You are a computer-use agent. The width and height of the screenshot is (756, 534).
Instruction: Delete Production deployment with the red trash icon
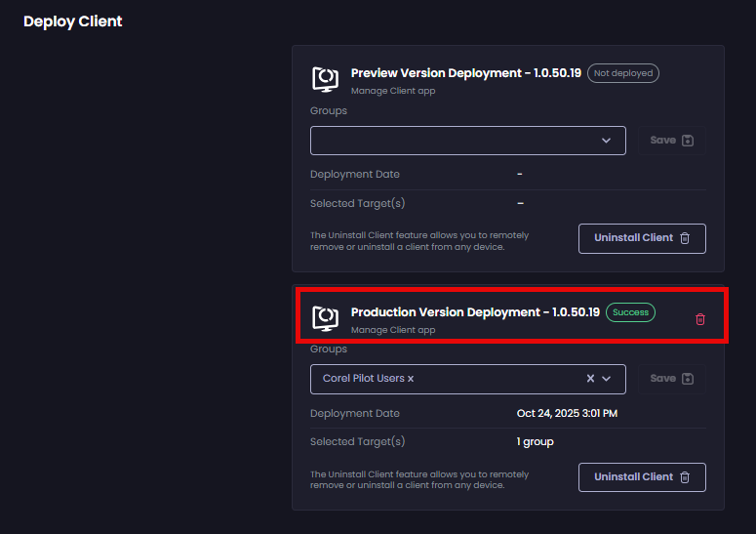pyautogui.click(x=700, y=319)
